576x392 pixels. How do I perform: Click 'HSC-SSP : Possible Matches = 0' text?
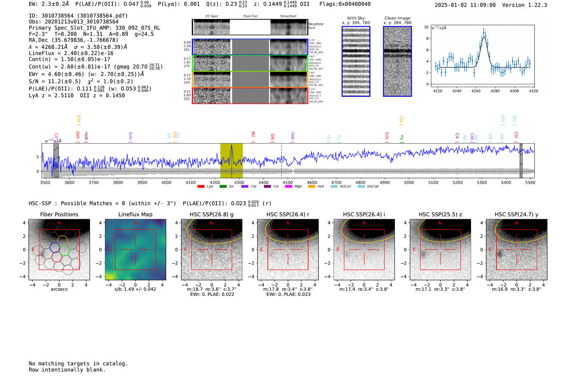click(x=77, y=203)
